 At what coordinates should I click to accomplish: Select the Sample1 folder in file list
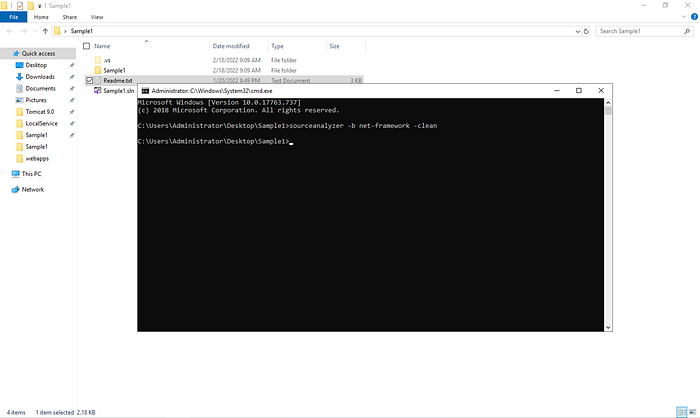114,71
